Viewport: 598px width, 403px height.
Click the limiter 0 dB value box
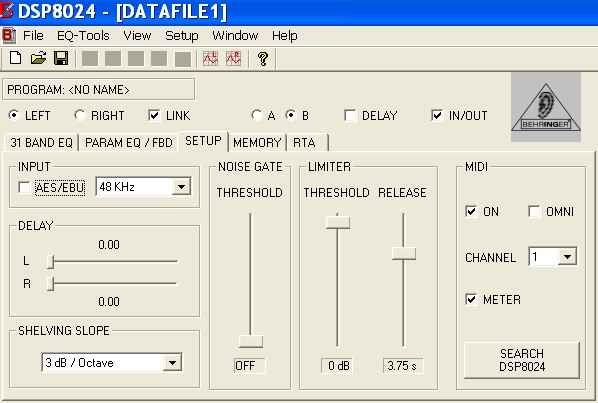tap(337, 366)
